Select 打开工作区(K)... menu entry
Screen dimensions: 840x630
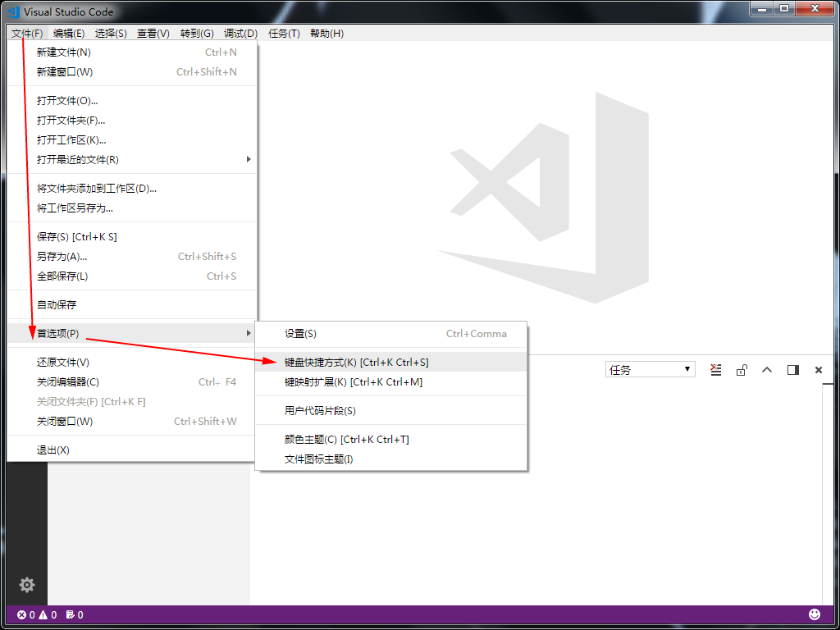coord(132,139)
